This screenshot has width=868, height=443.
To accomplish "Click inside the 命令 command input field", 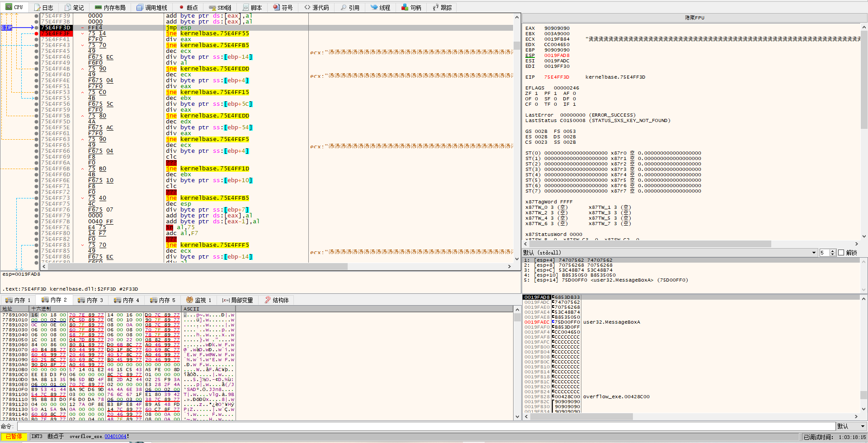I will coord(426,426).
